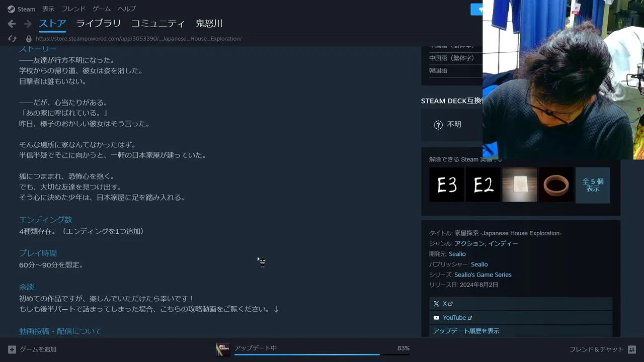Viewport: 644px width, 362px height.
Task: Click アップデート履歴を表示
Action: coord(466,331)
